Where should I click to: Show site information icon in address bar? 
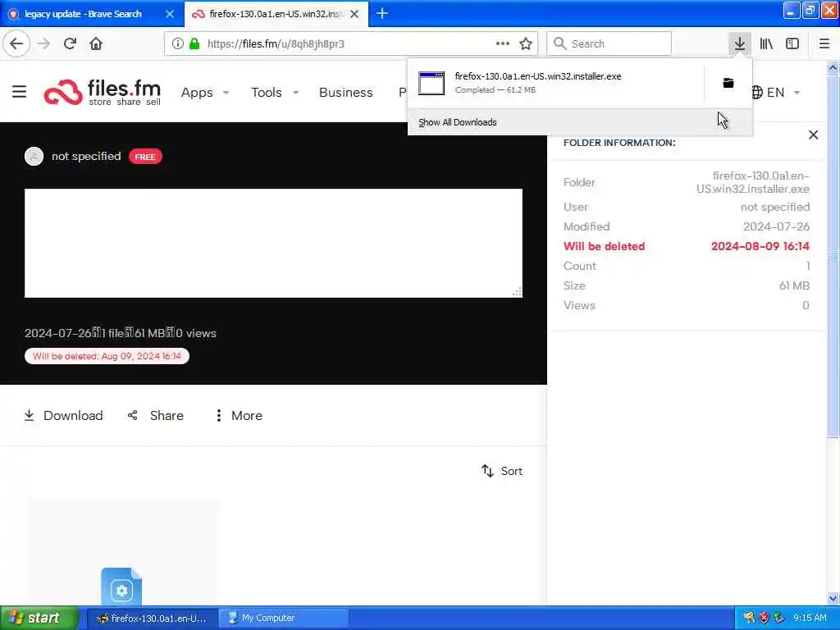[x=177, y=43]
